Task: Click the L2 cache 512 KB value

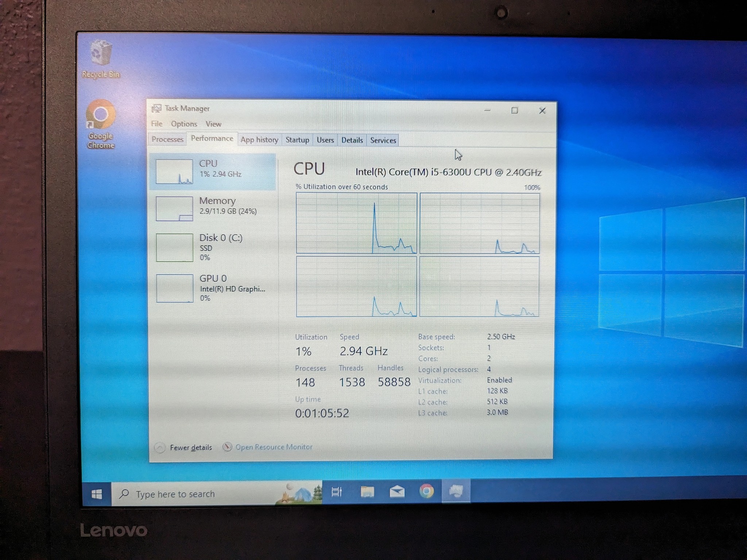Action: (497, 401)
